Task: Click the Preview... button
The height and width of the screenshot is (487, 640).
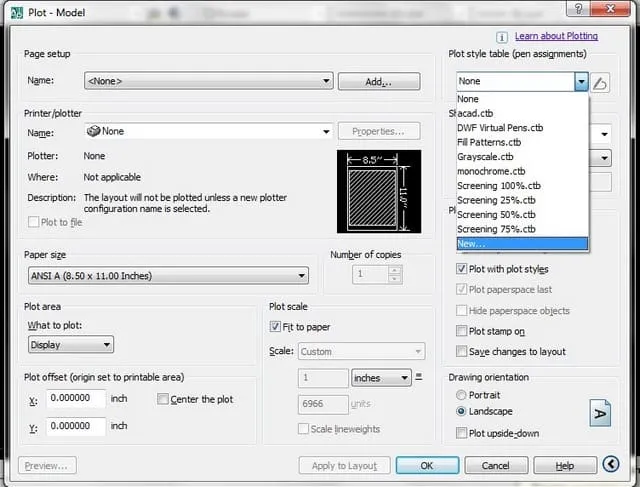Action: coord(47,465)
